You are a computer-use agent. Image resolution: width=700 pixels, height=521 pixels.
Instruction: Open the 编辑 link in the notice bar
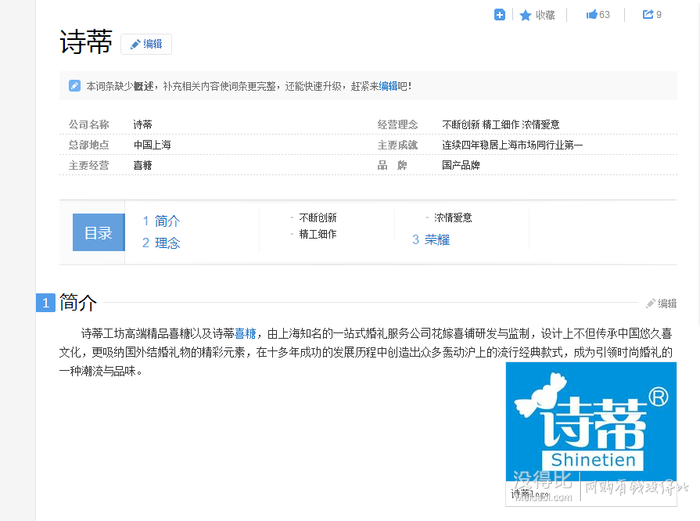tap(388, 86)
